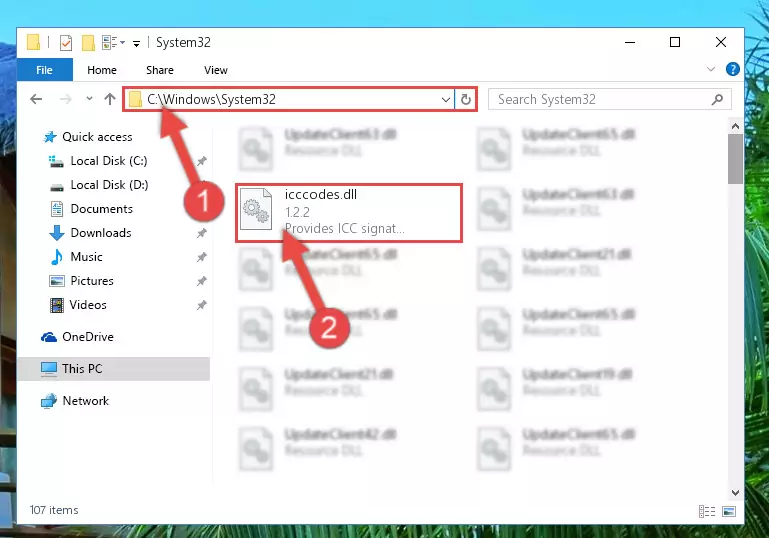Open the recent locations dropdown
The width and height of the screenshot is (769, 538).
pyautogui.click(x=89, y=99)
